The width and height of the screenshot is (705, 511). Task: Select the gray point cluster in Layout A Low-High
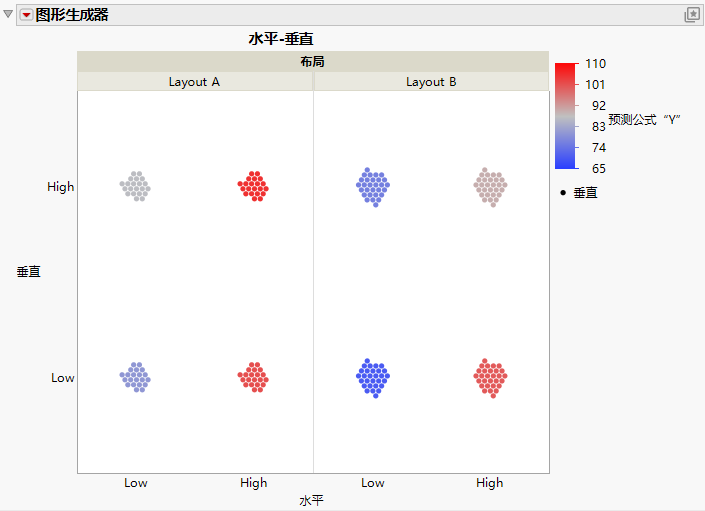[x=135, y=186]
